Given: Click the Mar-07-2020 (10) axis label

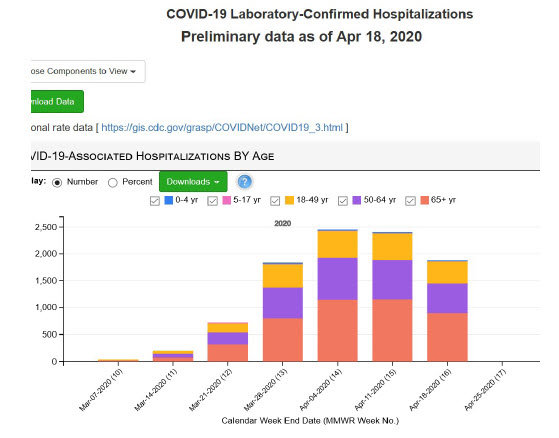Looking at the screenshot, I should [101, 390].
